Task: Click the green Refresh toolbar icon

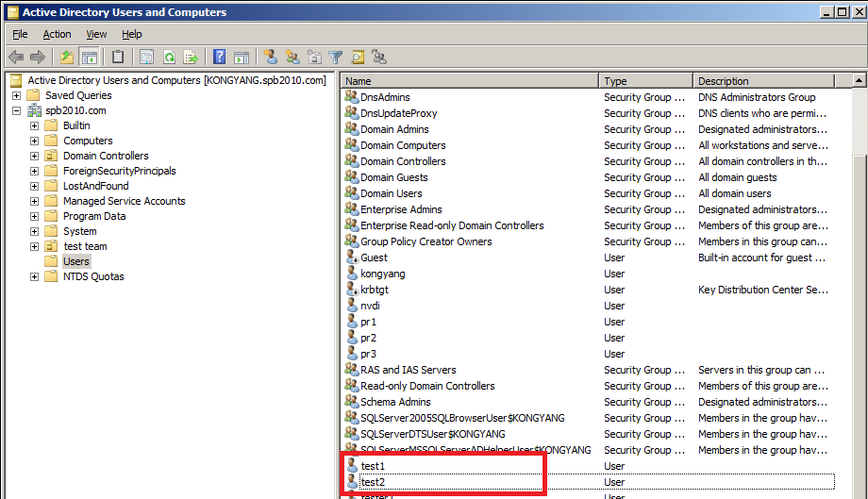Action: (x=169, y=57)
